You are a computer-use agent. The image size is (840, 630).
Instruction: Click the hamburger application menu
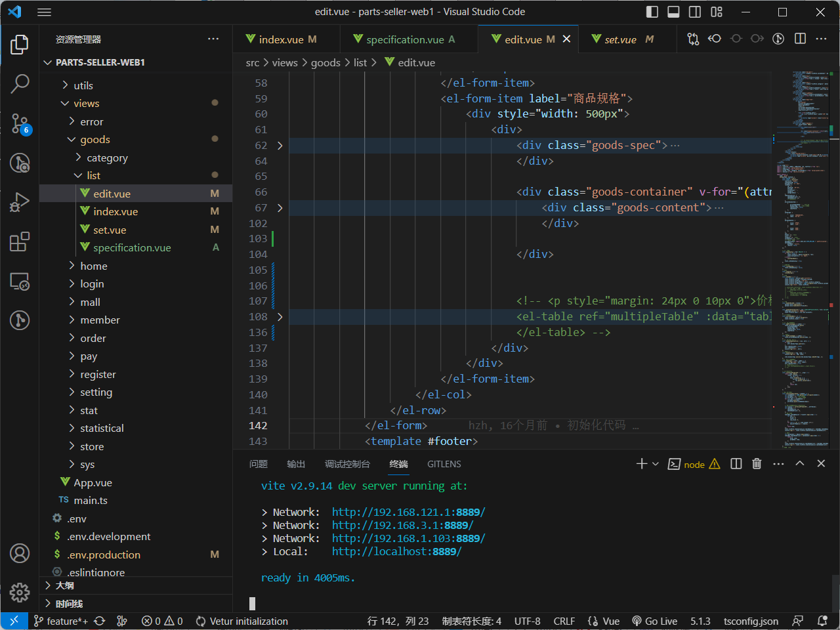tap(44, 12)
